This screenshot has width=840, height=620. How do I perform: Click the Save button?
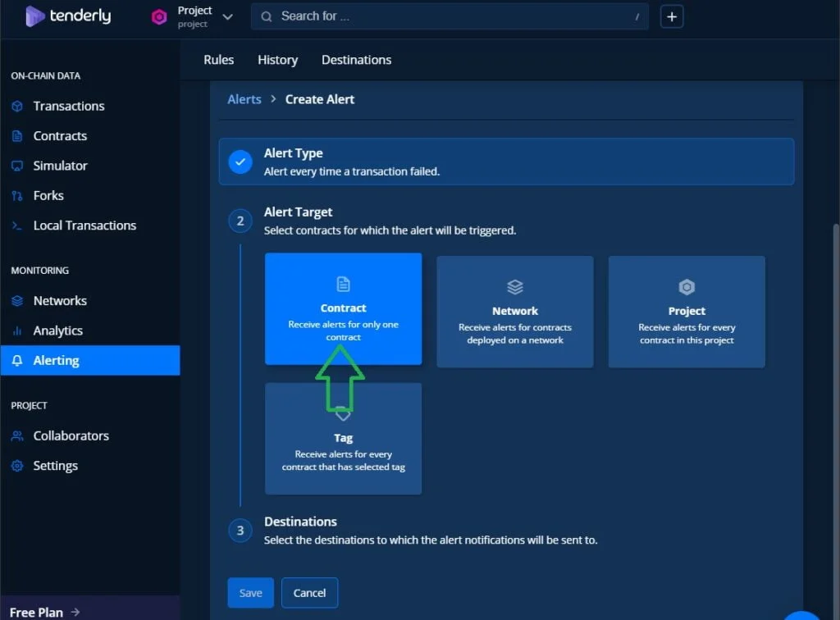(250, 593)
